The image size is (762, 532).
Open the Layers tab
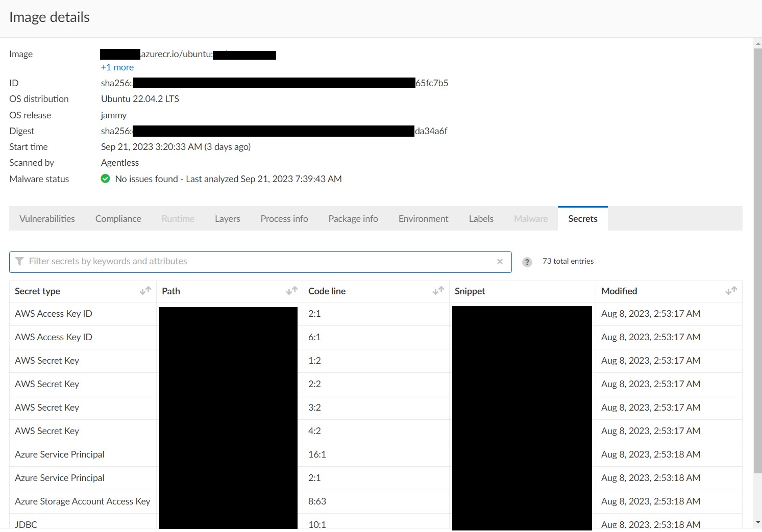(227, 219)
